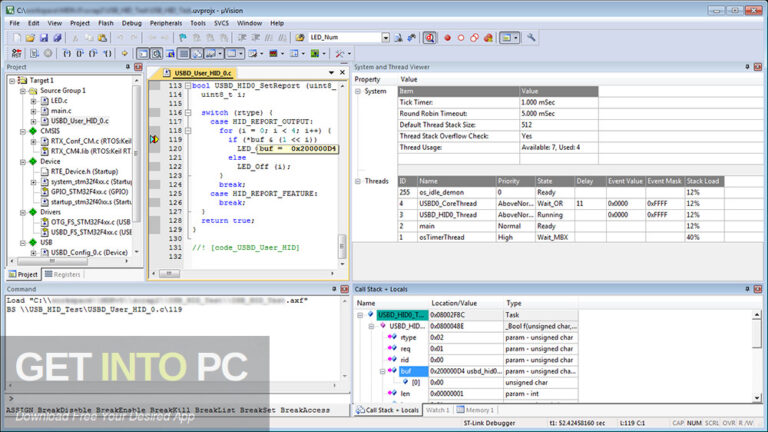Image resolution: width=768 pixels, height=432 pixels.
Task: Click the Run icon in debug toolbar
Action: pos(34,53)
